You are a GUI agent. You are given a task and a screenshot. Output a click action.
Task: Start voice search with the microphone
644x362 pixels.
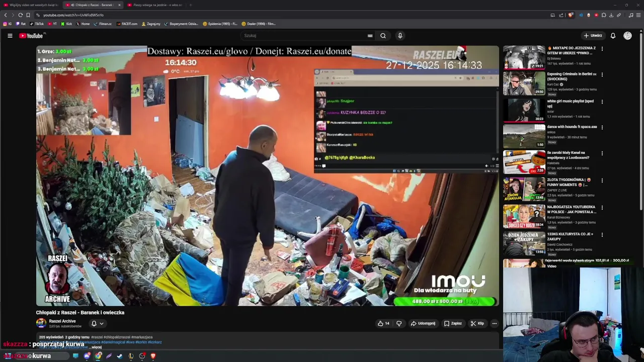click(x=400, y=36)
